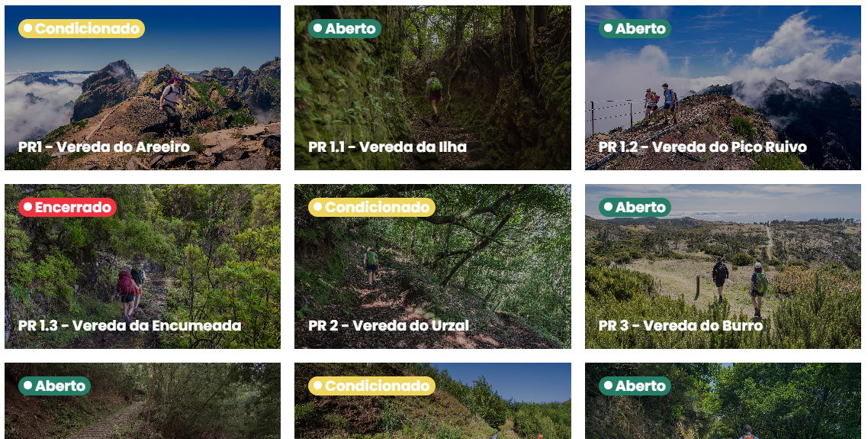
Task: Click the red Encerrado badge on Vereda da Encumeada
Action: (x=67, y=208)
